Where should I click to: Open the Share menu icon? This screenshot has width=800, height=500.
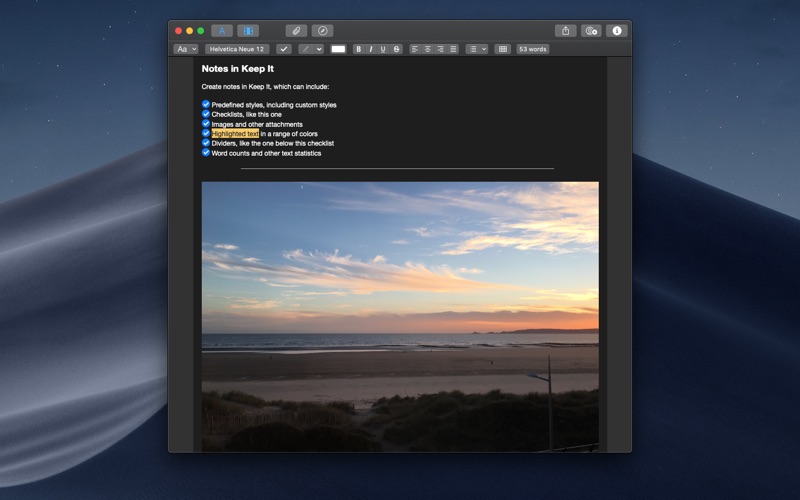pos(566,31)
